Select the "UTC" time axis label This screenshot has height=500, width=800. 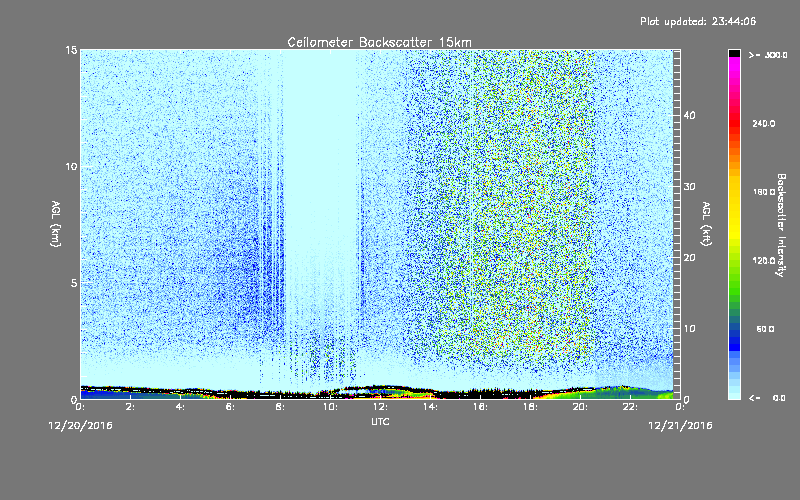point(380,421)
